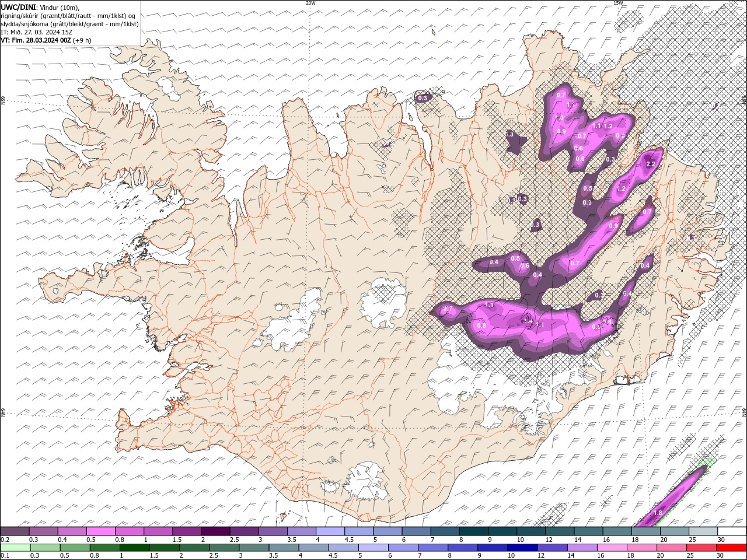Pick top legend lavender swatch between 3.5 and 4
Viewport: 747px width, 560px height.
pyautogui.click(x=302, y=531)
